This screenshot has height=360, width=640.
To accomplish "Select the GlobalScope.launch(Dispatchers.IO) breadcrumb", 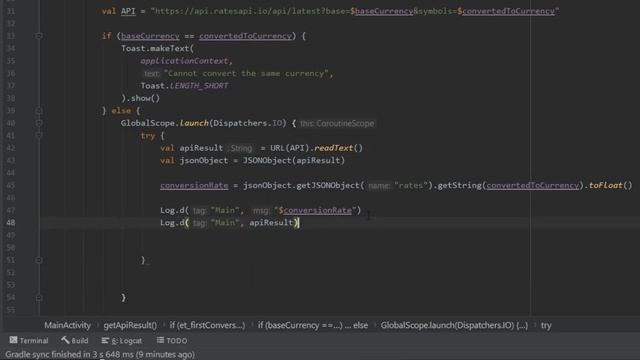I will point(454,325).
